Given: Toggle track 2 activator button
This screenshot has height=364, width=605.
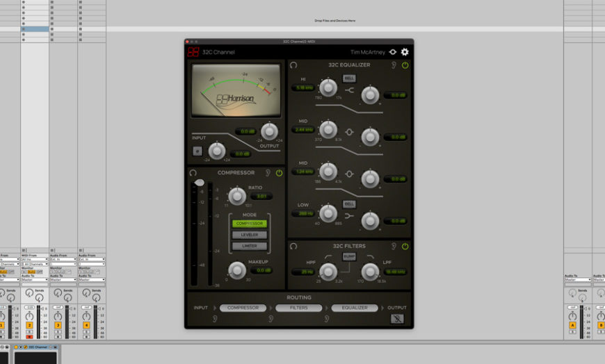Looking at the screenshot, I should (x=29, y=325).
